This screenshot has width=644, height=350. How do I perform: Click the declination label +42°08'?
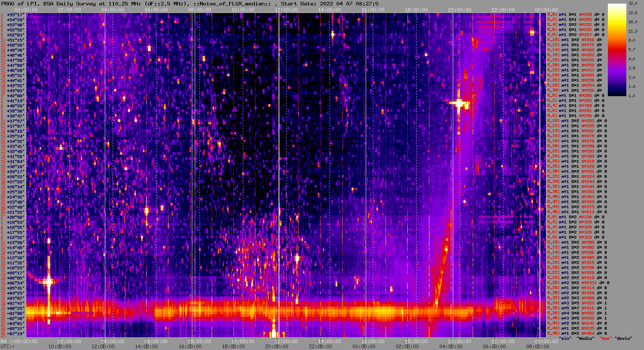tap(15, 95)
